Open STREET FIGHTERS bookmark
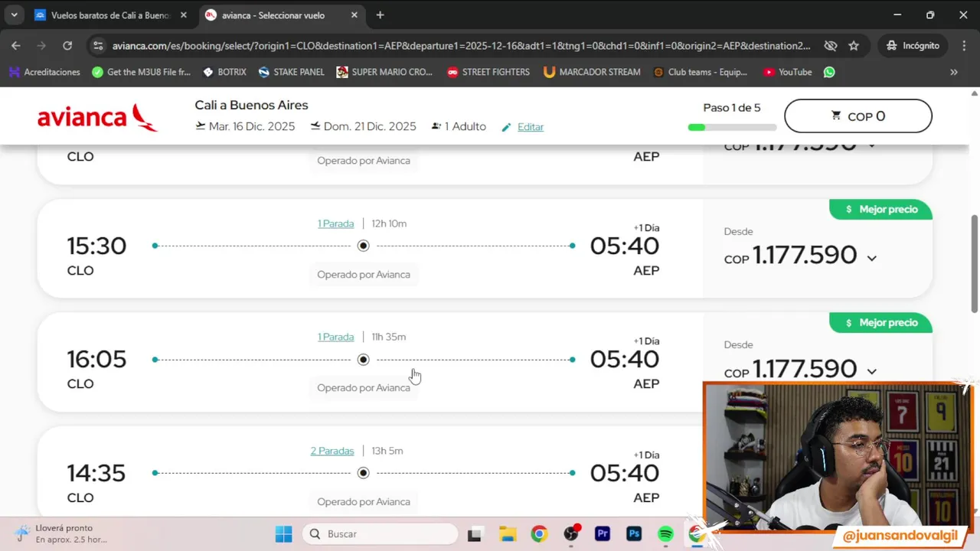The height and width of the screenshot is (551, 980). click(x=488, y=72)
